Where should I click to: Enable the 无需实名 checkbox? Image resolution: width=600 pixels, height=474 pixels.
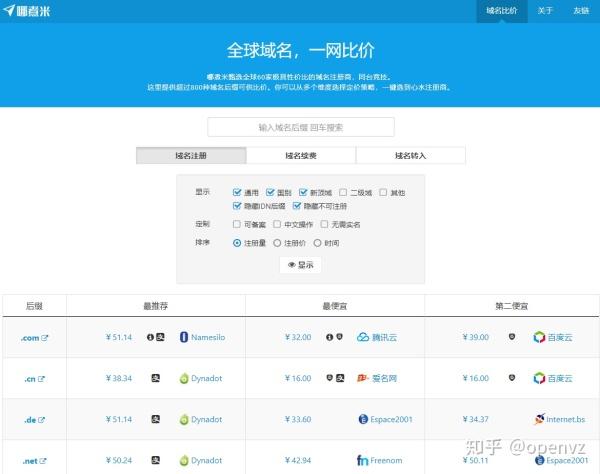[x=324, y=224]
